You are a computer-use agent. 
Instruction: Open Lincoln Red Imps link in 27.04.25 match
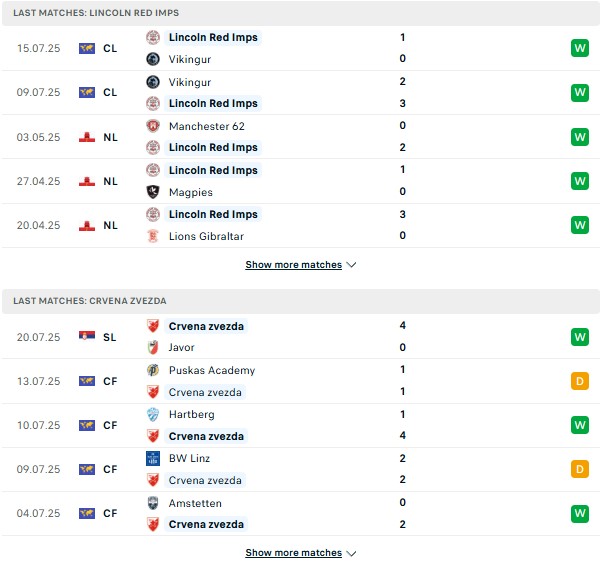pyautogui.click(x=213, y=170)
